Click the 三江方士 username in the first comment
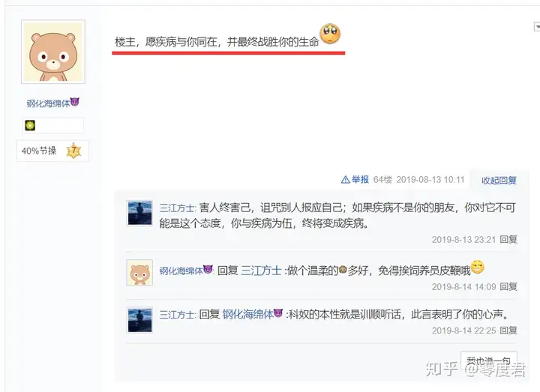 coord(177,208)
